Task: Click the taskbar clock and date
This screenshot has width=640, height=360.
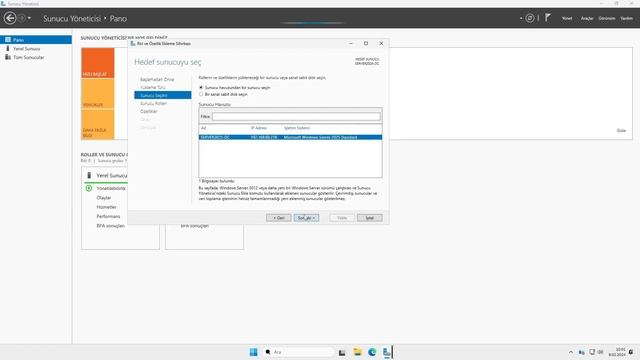Action: point(617,352)
